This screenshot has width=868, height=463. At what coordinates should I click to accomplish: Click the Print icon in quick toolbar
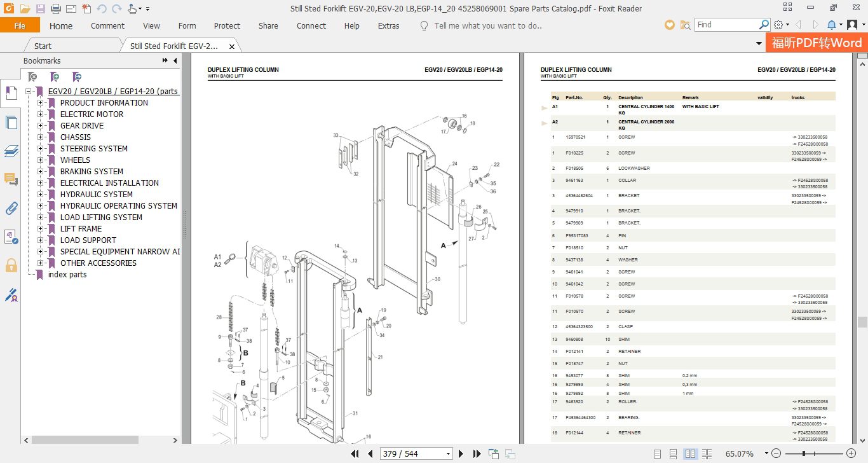point(56,9)
